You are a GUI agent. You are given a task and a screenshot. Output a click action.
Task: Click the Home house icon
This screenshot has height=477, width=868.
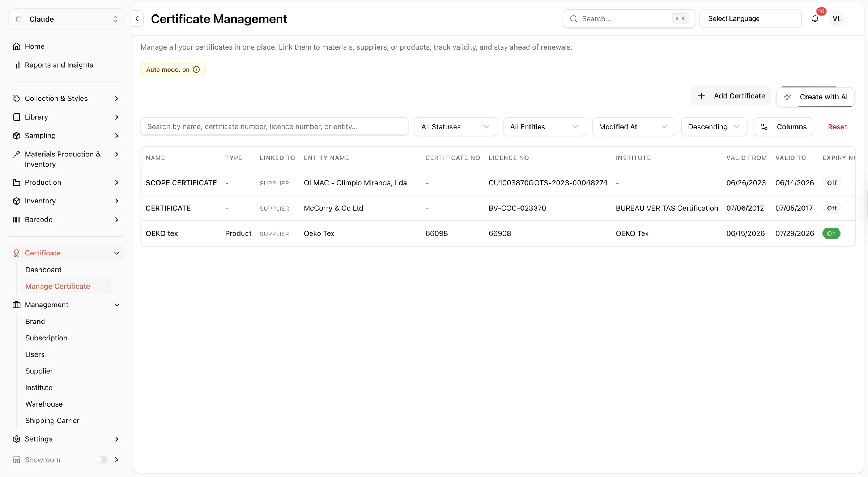click(x=16, y=46)
